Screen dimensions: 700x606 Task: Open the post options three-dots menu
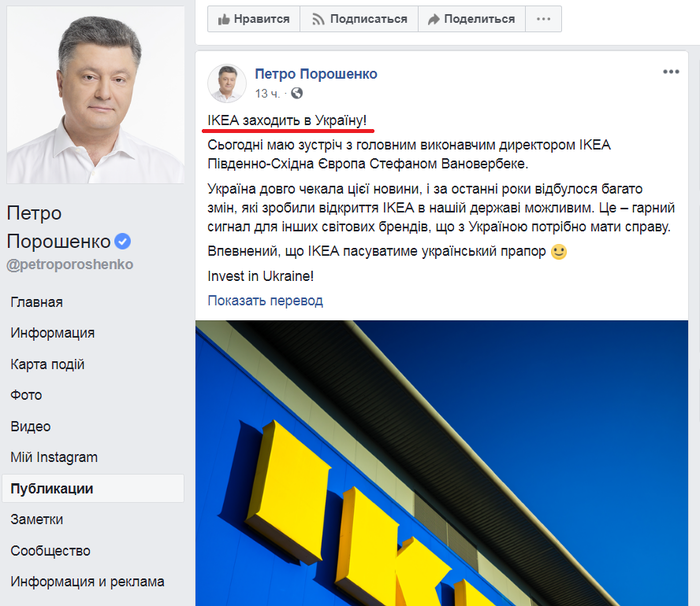[x=671, y=72]
